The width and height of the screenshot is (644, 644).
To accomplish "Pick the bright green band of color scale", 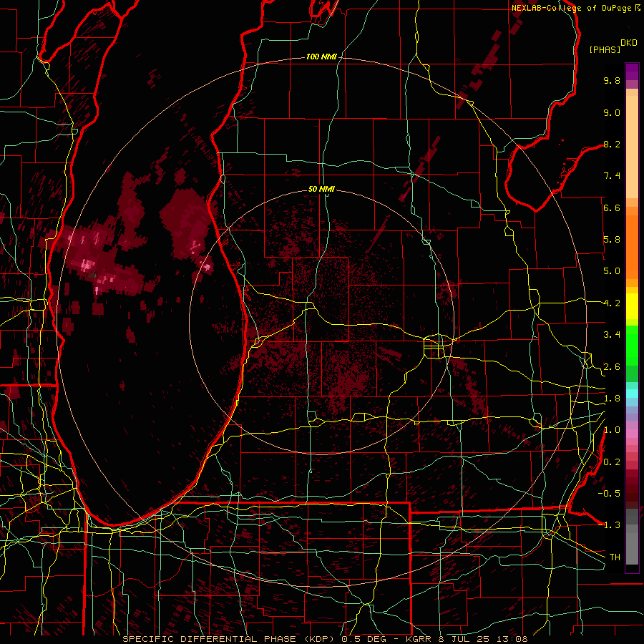I will pos(632,346).
